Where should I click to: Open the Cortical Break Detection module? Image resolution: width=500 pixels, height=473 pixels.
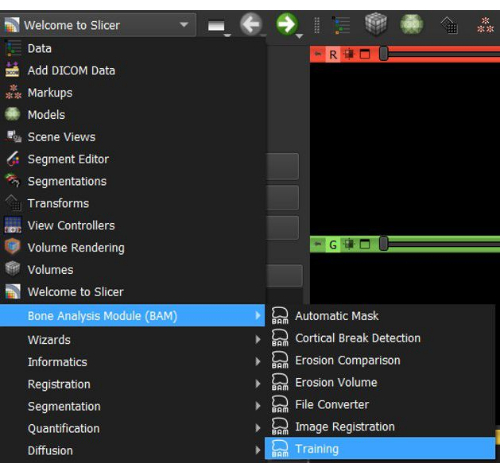point(380,338)
